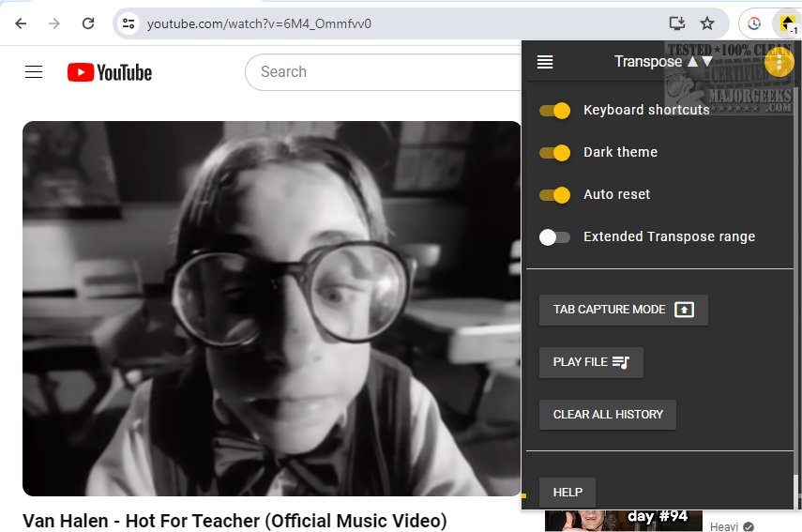Turn off Auto reset switch
Screen dimensions: 802x532
554,195
